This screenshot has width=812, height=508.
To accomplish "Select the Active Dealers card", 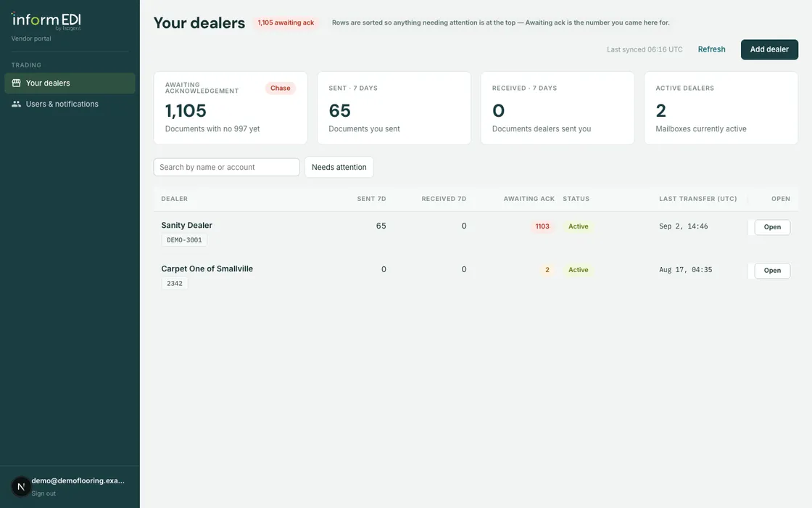I will (x=721, y=108).
